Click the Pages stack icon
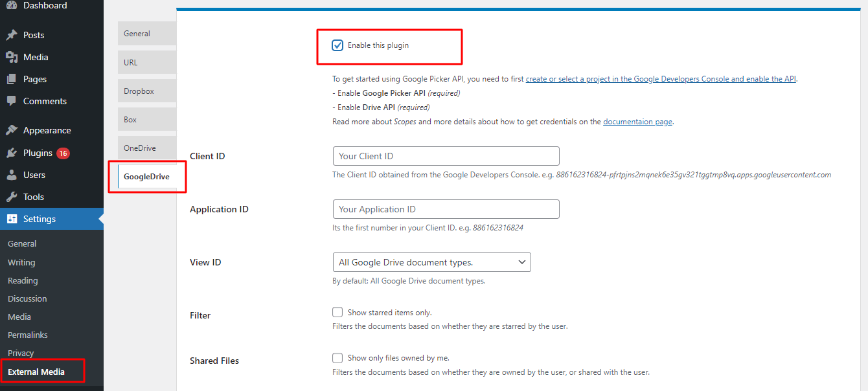 pos(12,79)
